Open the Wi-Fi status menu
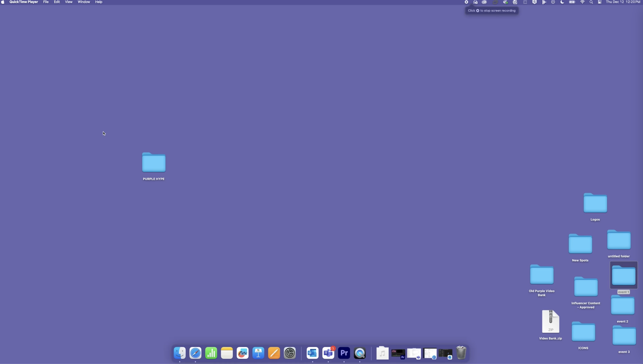This screenshot has width=643, height=364. click(x=583, y=2)
